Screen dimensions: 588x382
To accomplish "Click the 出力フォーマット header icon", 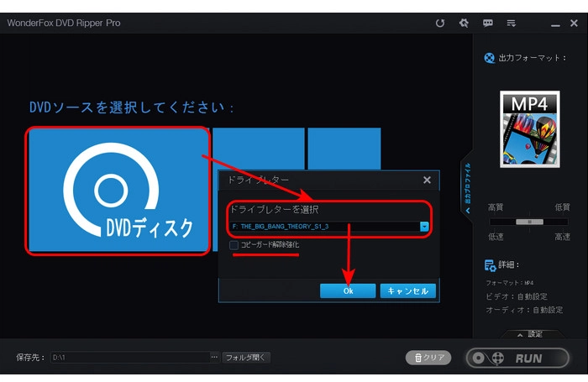I will pos(490,58).
